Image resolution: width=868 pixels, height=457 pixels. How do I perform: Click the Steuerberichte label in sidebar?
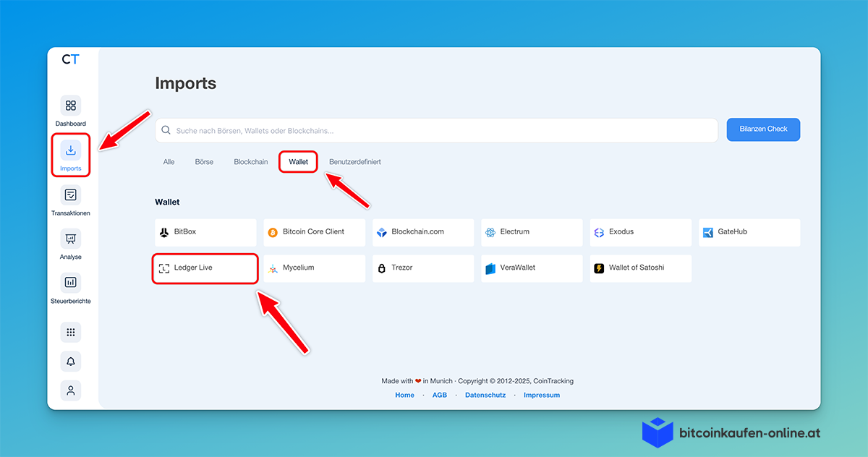coord(71,301)
